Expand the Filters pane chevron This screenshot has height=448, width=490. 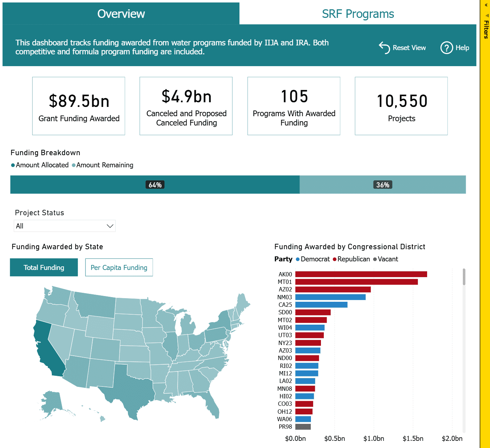[486, 5]
